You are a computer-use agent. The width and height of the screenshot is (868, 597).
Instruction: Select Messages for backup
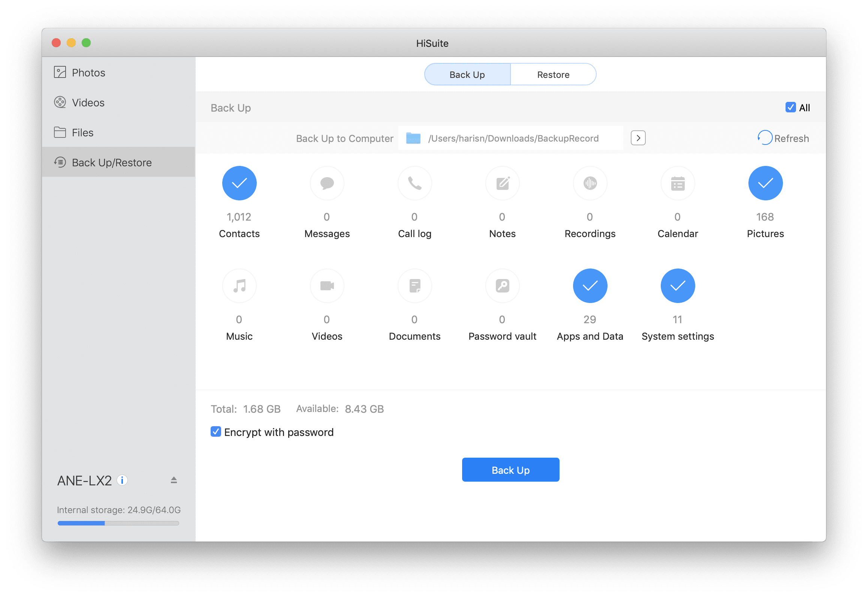pyautogui.click(x=326, y=183)
